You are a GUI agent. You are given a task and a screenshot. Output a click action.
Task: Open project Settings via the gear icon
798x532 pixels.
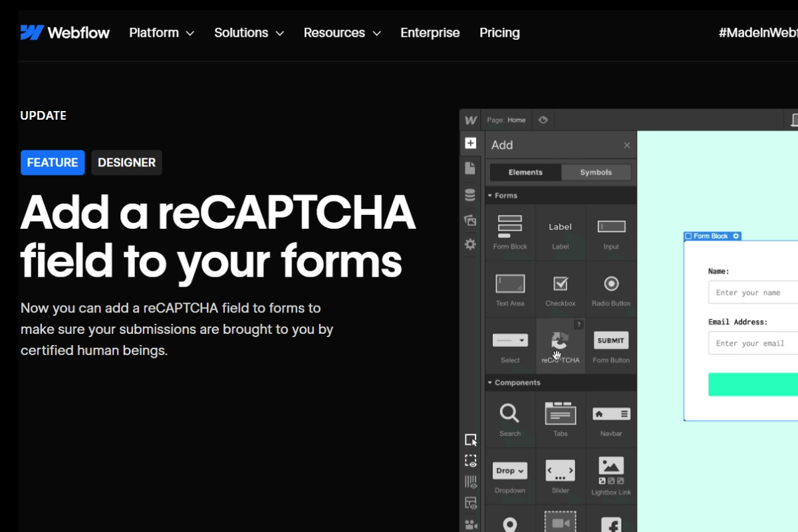tap(470, 245)
